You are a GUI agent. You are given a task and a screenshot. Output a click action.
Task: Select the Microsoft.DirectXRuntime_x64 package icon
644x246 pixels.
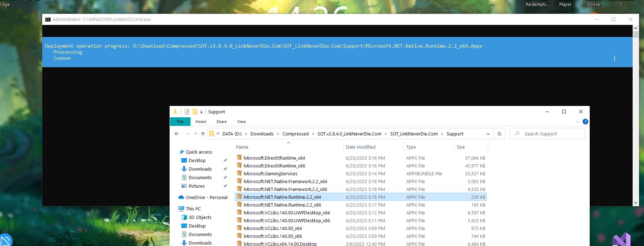240,157
